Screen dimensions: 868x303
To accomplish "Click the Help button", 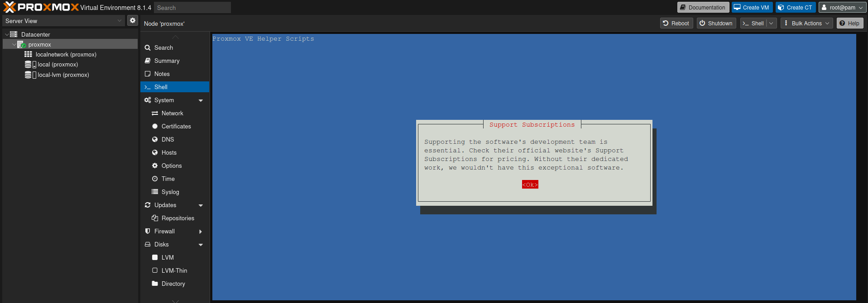I will point(850,24).
